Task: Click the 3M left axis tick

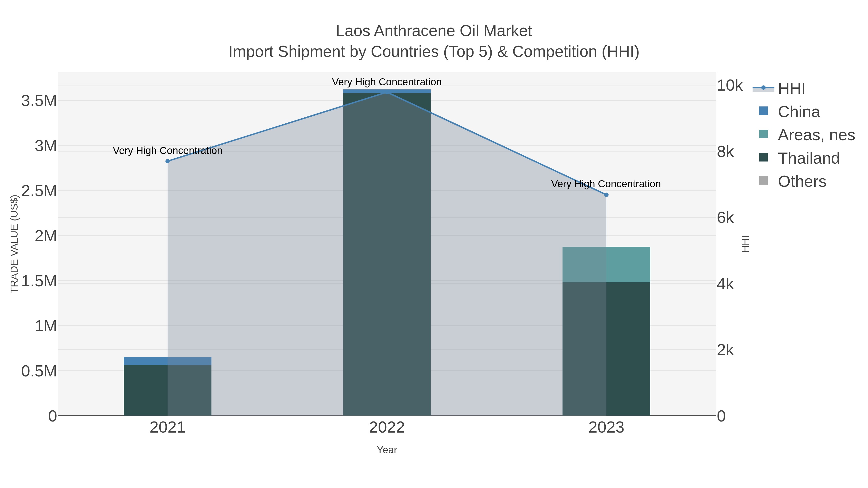Action: point(46,146)
